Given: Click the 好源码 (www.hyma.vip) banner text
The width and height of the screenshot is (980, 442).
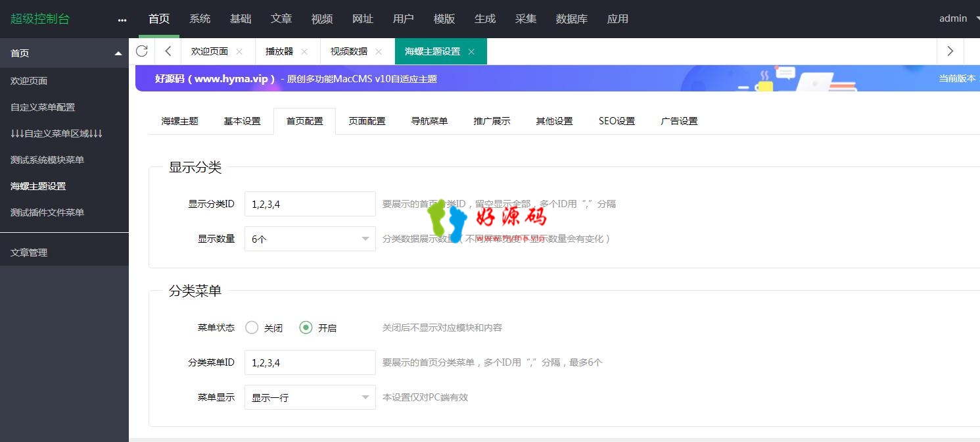Looking at the screenshot, I should click(x=215, y=78).
